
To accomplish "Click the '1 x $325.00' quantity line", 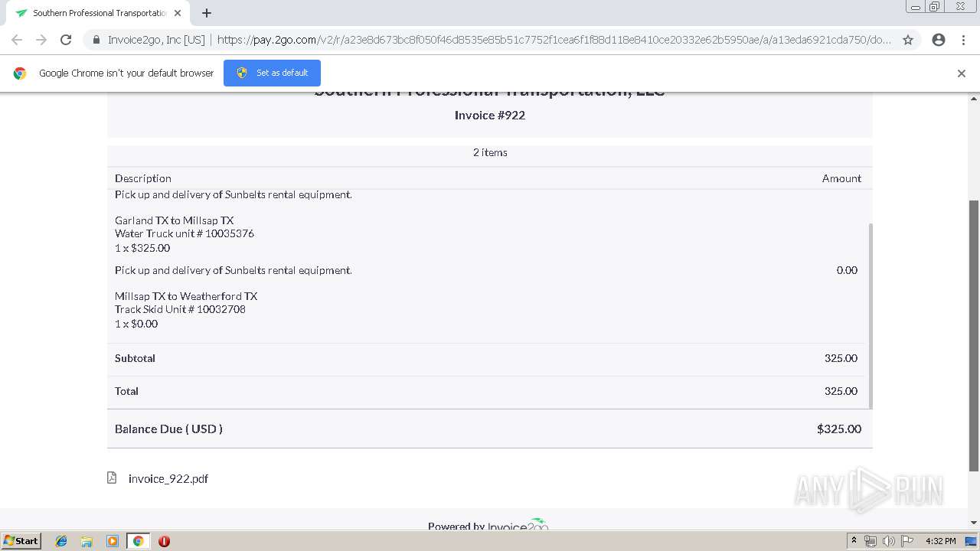I will (x=142, y=248).
